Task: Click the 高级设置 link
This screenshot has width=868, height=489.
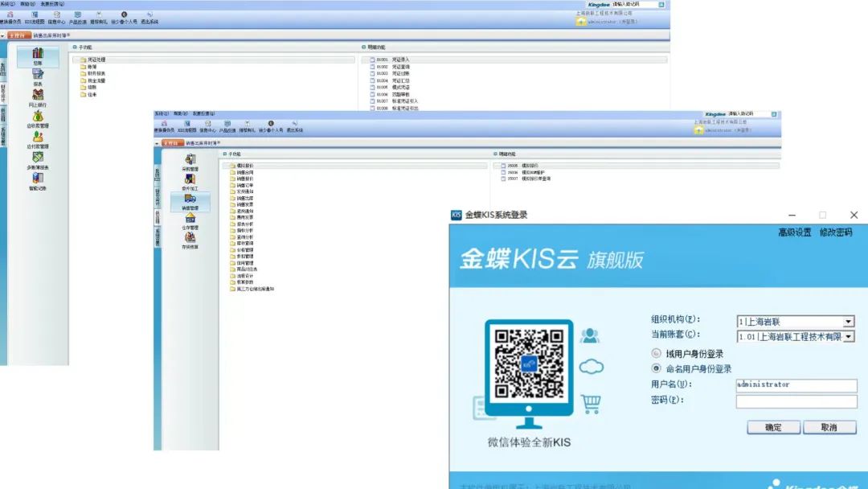Action: [794, 232]
